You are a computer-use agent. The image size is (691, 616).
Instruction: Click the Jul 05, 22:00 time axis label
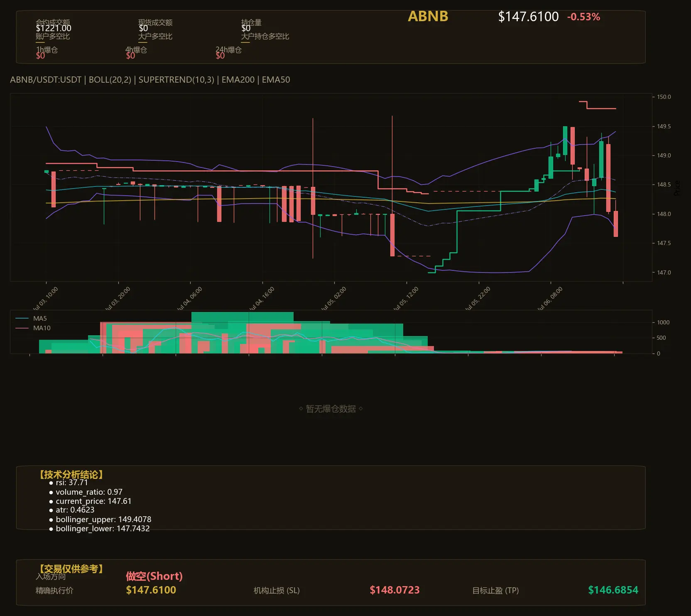pyautogui.click(x=478, y=299)
